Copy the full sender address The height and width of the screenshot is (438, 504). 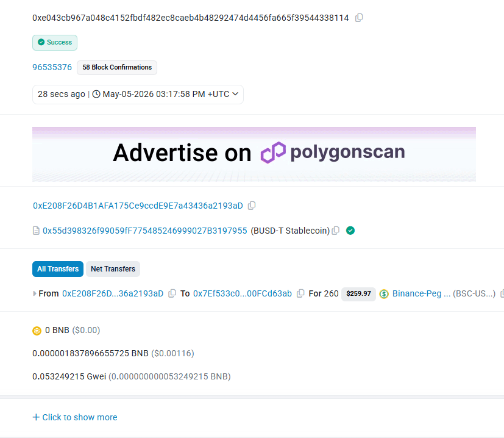point(252,206)
